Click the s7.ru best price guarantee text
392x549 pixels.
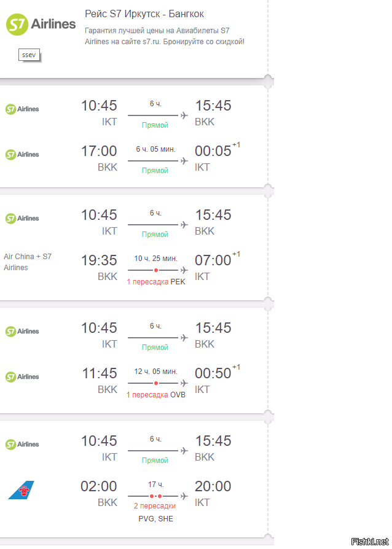tap(164, 36)
